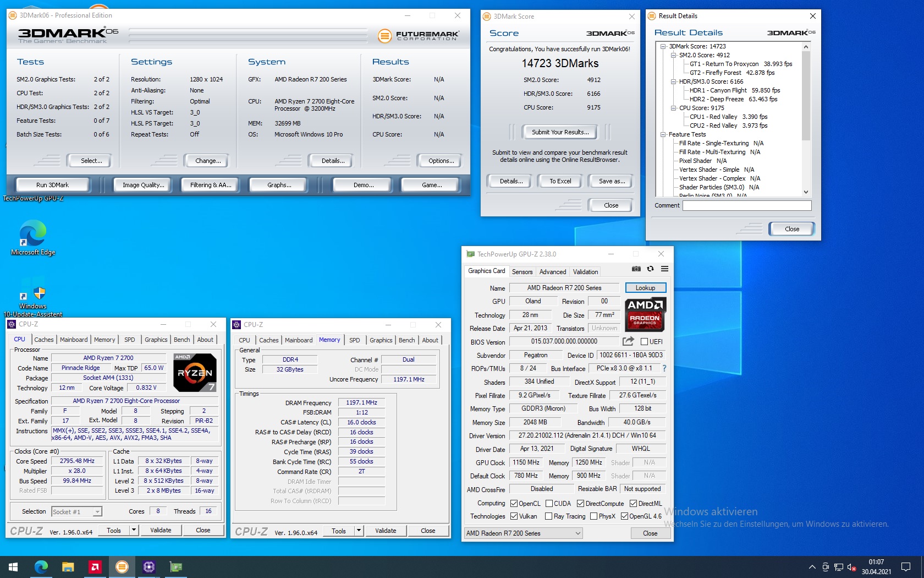Toggle the Vulkan checkbox

click(514, 516)
